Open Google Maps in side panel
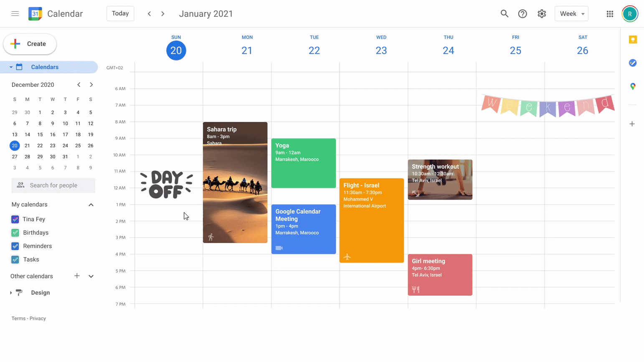This screenshot has width=644, height=362. [633, 86]
